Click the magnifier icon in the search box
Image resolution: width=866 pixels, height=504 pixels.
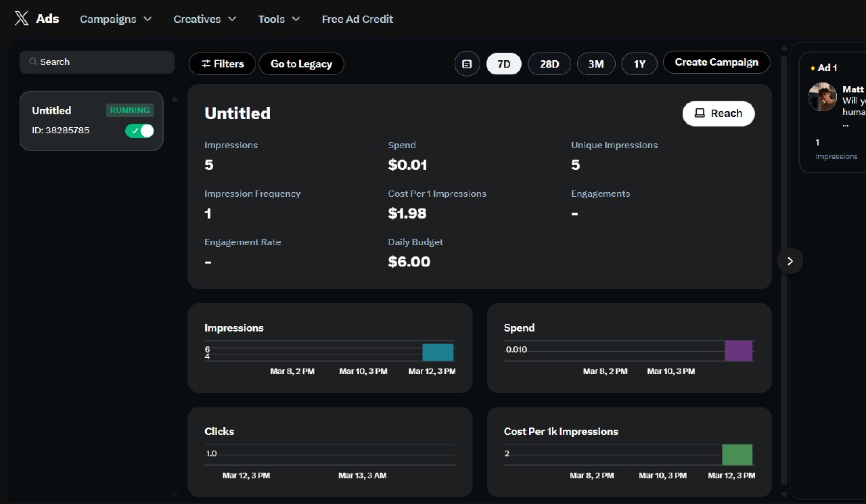[x=32, y=62]
